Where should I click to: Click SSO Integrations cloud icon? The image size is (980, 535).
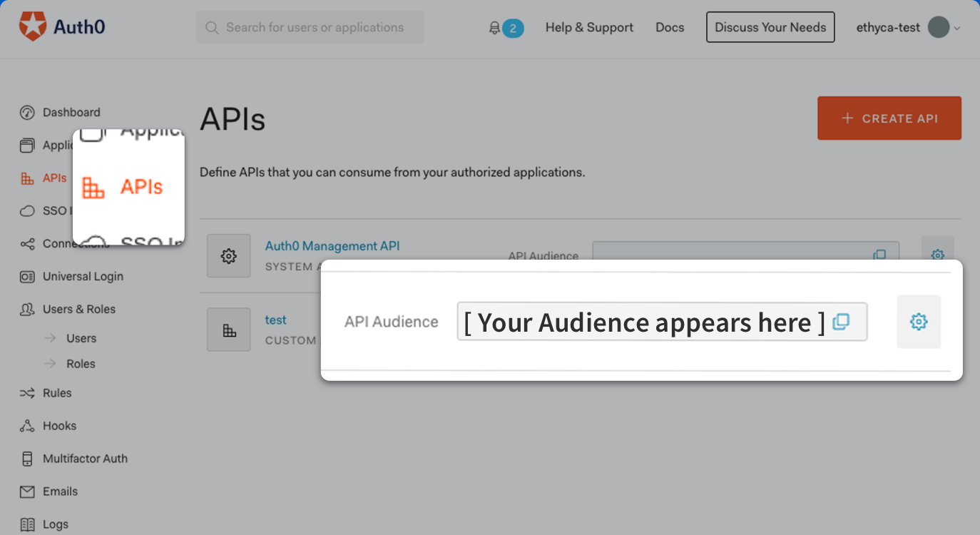pyautogui.click(x=27, y=211)
